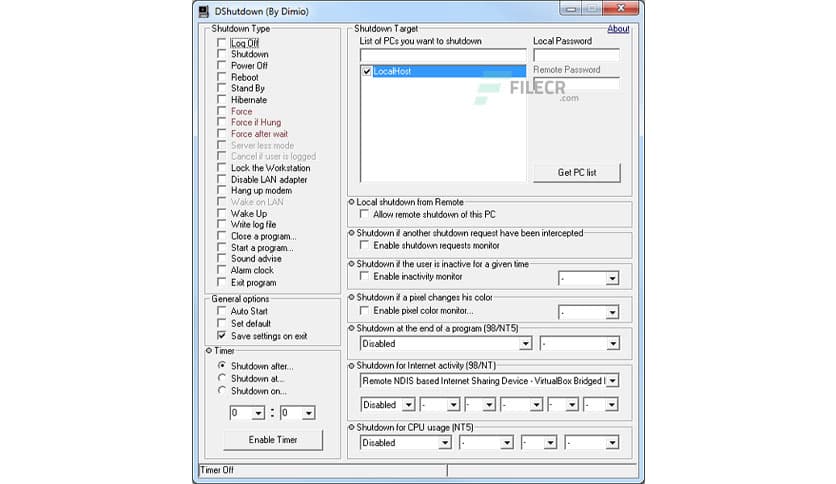Open dropdown beside end-of-program Disabled combo
Viewport: 836px width, 484px height.
[x=613, y=344]
